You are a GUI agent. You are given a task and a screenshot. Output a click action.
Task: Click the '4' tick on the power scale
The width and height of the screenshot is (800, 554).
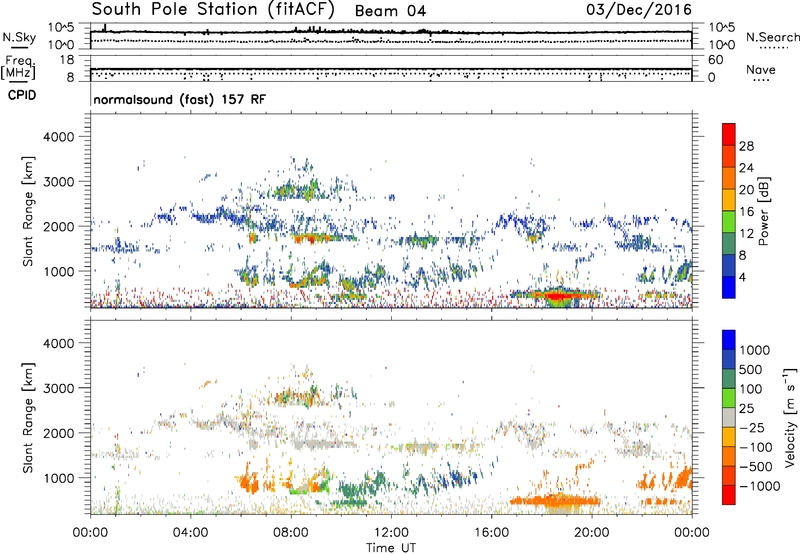coord(742,278)
